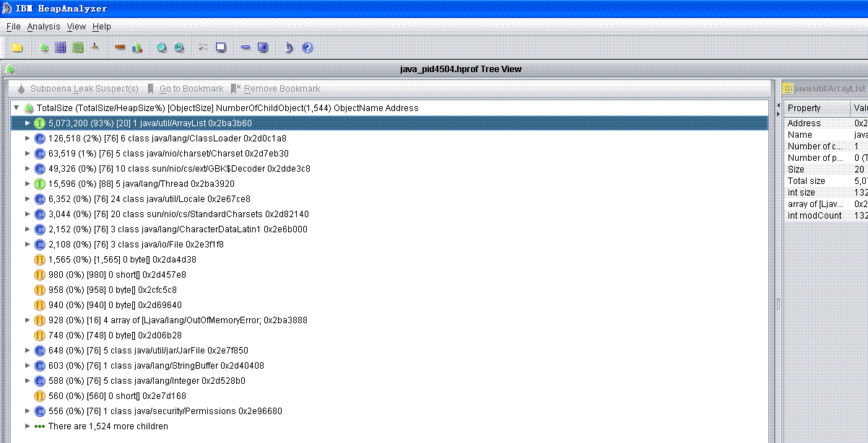Expand the java/lang/StringBuffer node

coord(27,366)
